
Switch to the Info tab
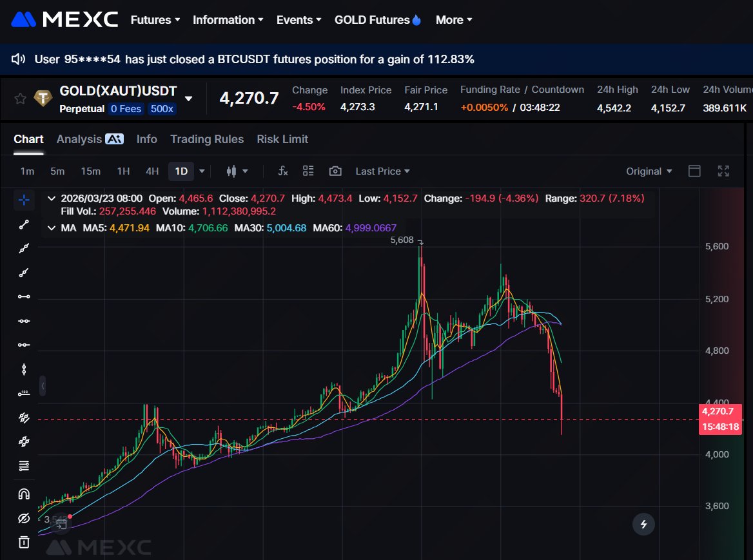point(146,139)
